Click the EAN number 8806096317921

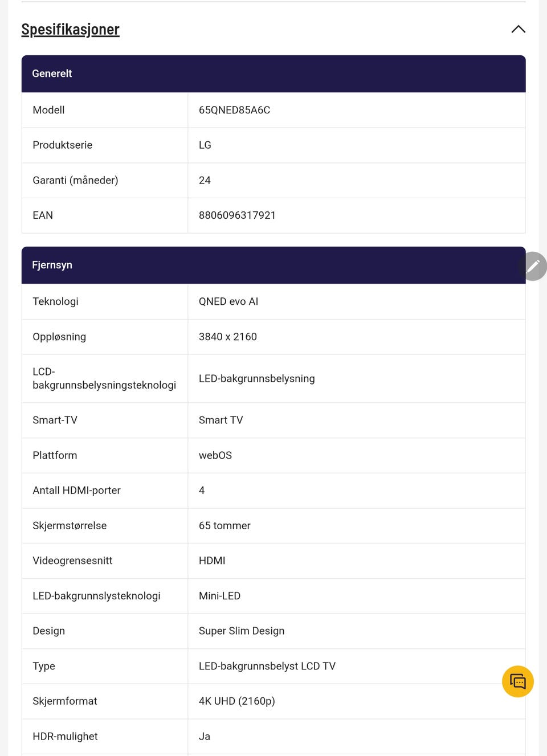[237, 215]
